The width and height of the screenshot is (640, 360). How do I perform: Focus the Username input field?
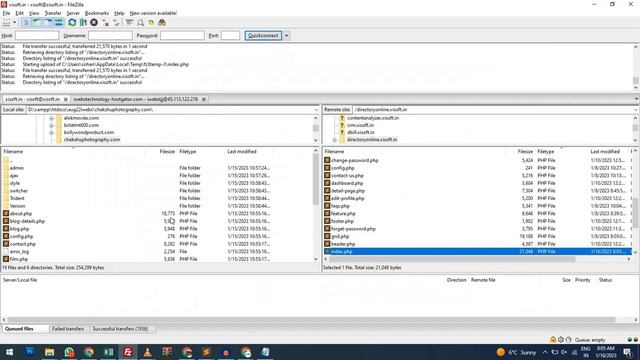(x=110, y=36)
